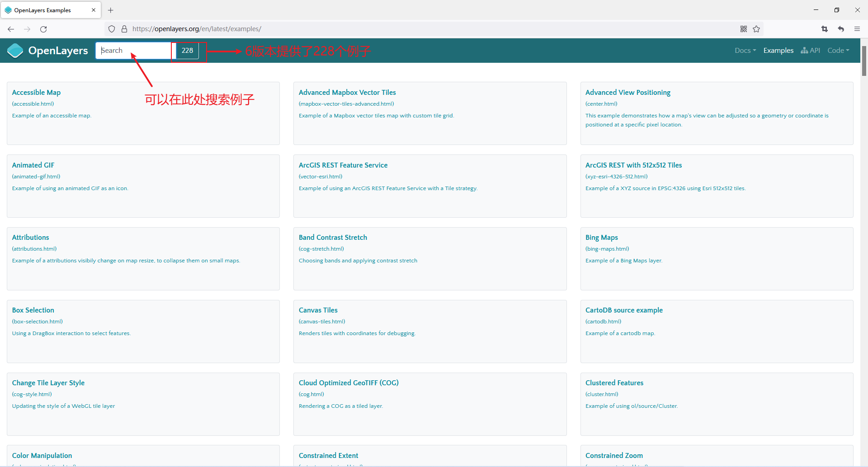The image size is (868, 467).
Task: Open the Accessible Map example
Action: coord(36,93)
